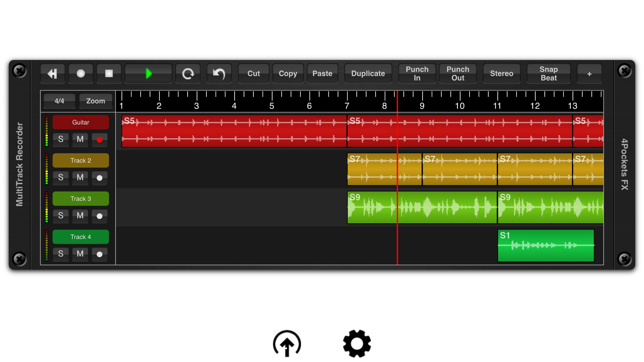Viewport: 644px width, 362px height.
Task: Open the 4/4 time signature selector
Action: [x=59, y=101]
